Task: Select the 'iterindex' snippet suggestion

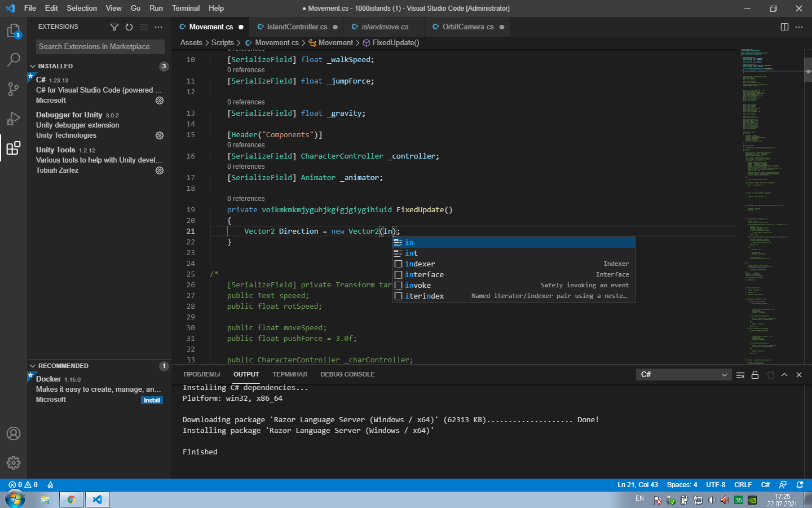Action: pos(514,296)
